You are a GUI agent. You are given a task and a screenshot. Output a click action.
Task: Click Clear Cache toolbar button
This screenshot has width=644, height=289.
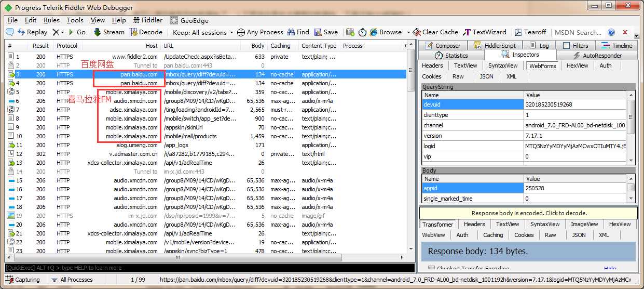tap(435, 32)
